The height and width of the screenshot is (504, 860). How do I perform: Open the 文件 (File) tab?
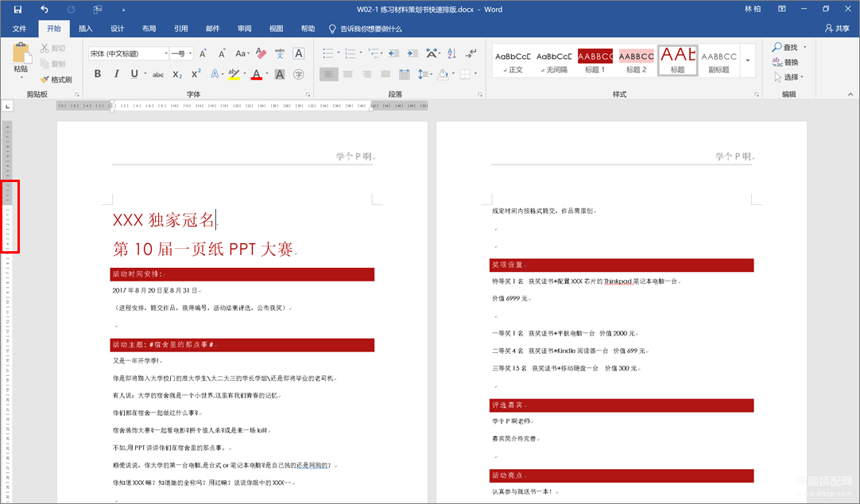(19, 29)
